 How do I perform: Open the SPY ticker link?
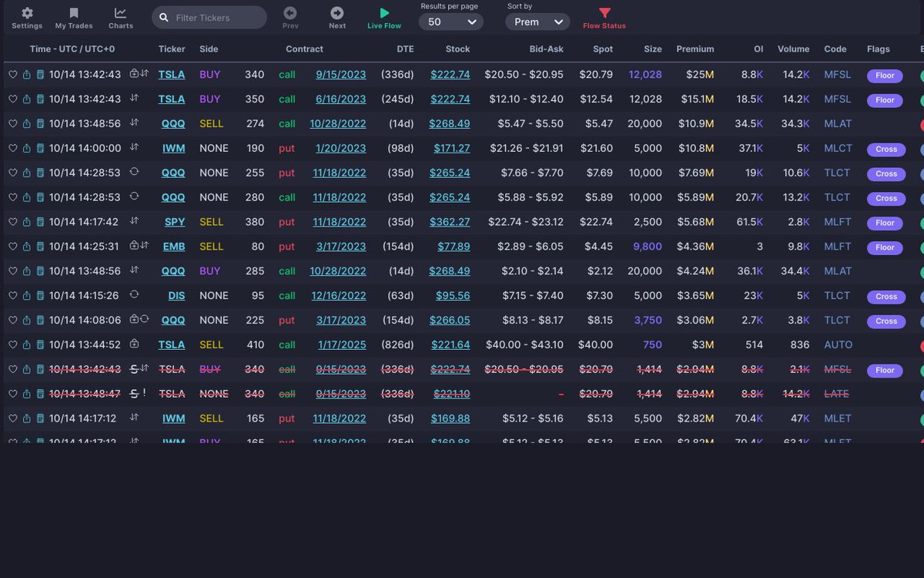175,222
